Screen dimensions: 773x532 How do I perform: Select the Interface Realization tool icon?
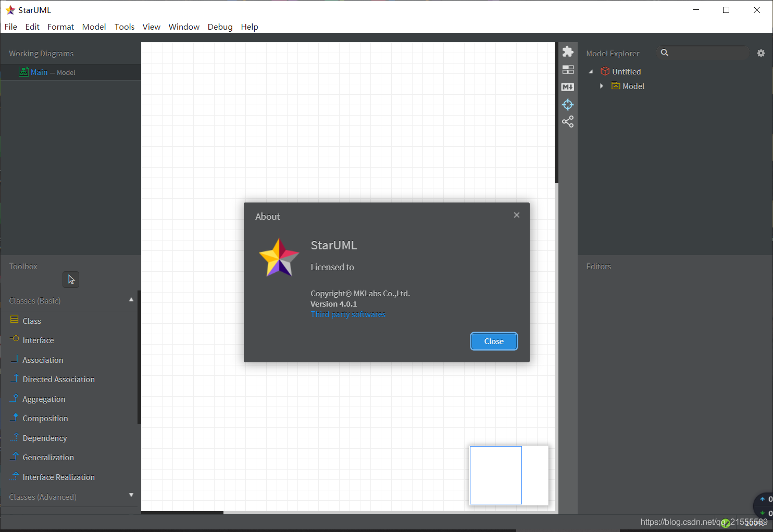tap(15, 476)
